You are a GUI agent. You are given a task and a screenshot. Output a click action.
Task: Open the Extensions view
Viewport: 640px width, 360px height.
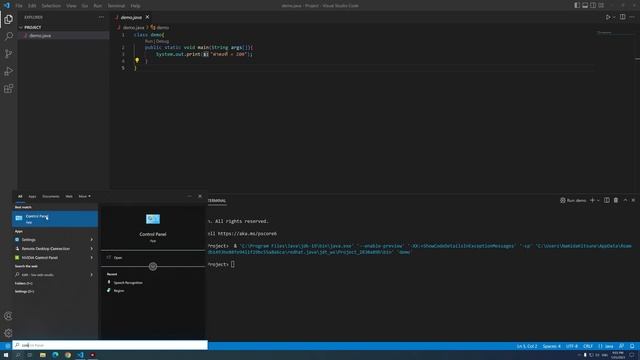9,89
